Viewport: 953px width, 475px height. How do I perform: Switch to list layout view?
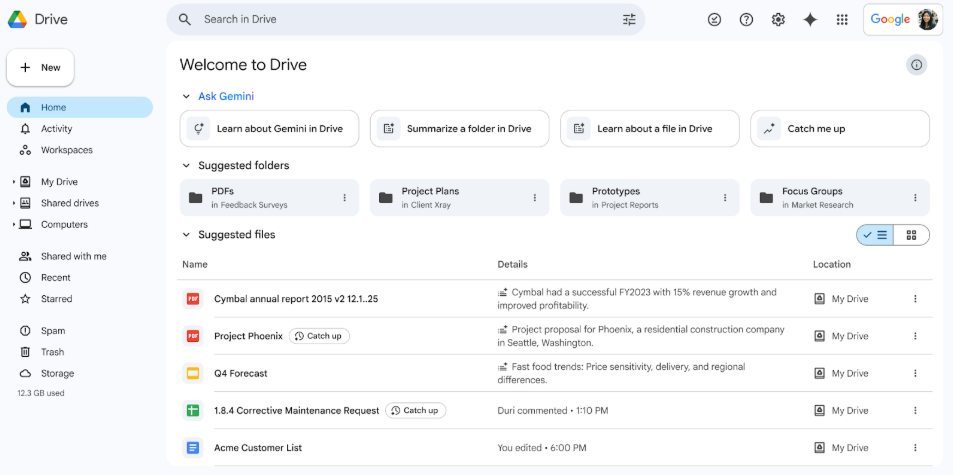point(875,235)
